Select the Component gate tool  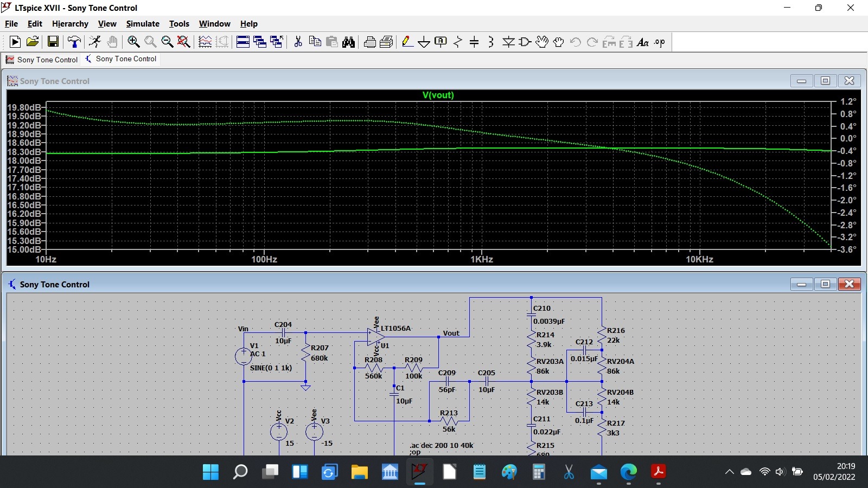[x=525, y=42]
